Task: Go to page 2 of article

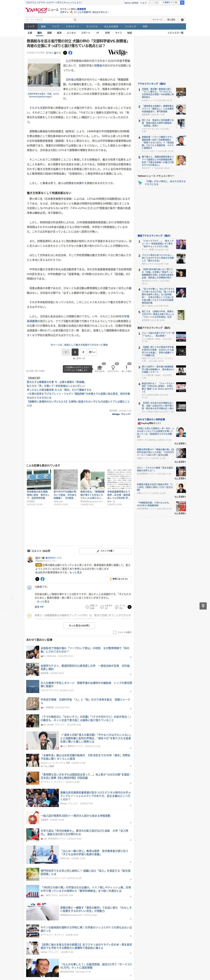Action: [83, 352]
